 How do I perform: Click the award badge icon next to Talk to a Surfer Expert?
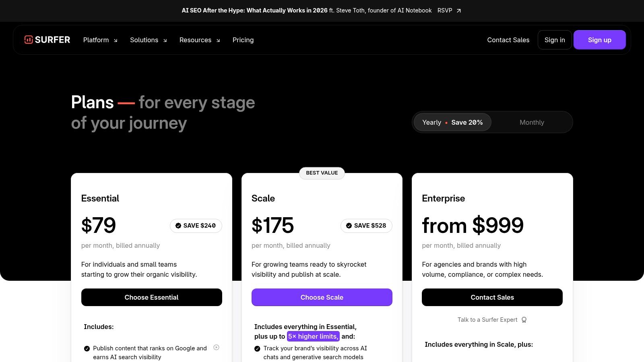coord(524,319)
